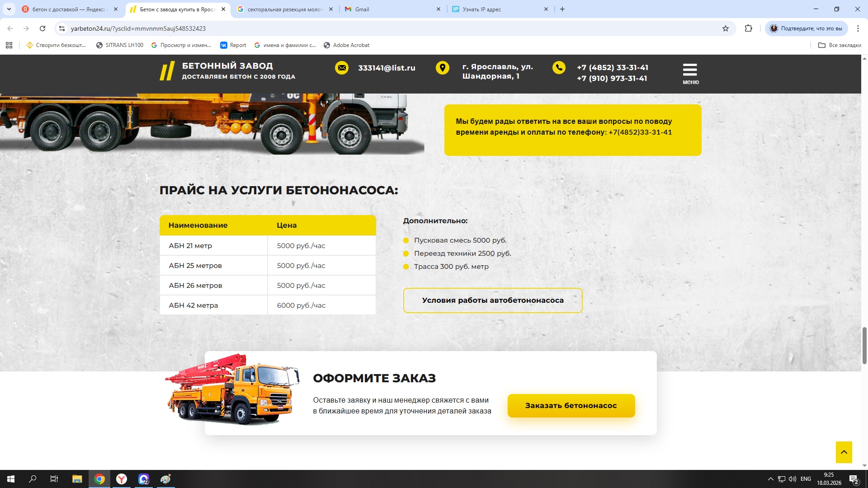
Task: Open the Все закладки bookmarks folder
Action: tap(840, 45)
